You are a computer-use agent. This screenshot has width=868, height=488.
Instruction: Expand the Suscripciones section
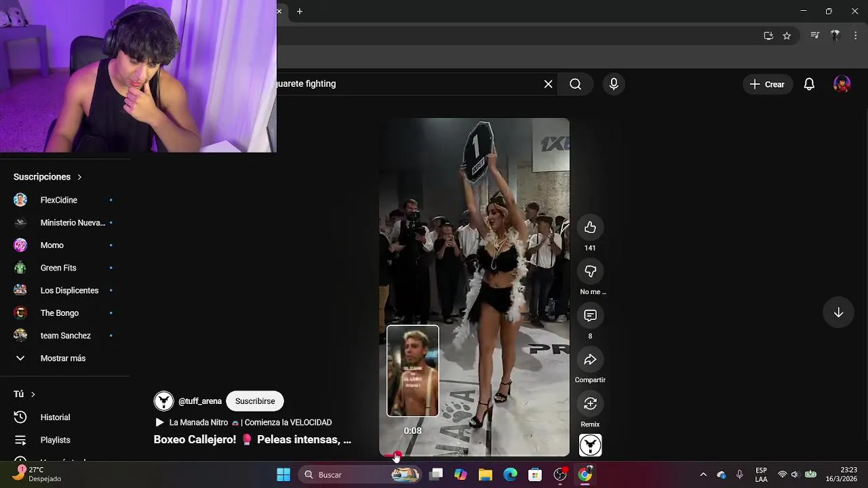click(47, 177)
